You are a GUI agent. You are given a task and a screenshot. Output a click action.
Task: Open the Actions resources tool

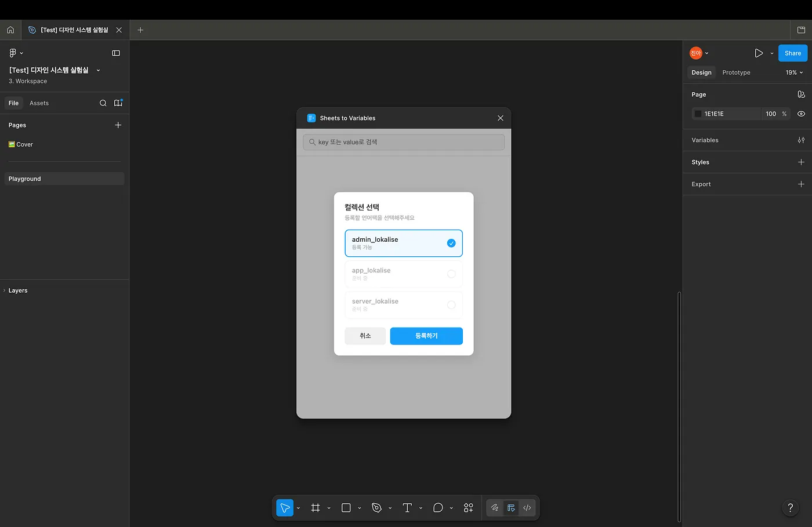pyautogui.click(x=469, y=508)
